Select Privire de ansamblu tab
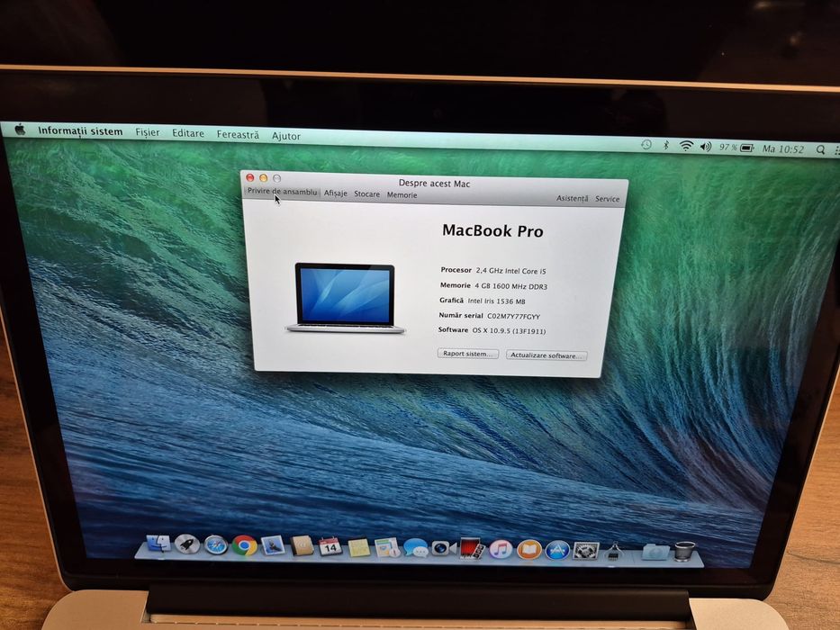This screenshot has width=840, height=630. pyautogui.click(x=283, y=191)
